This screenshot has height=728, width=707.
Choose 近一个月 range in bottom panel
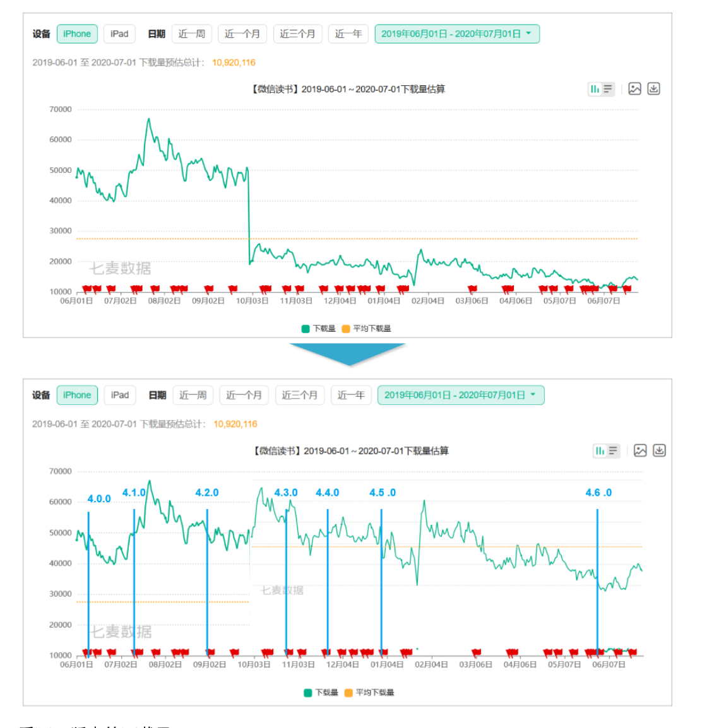pyautogui.click(x=244, y=395)
